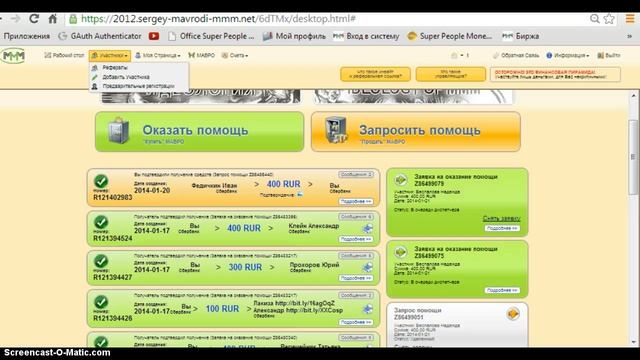
Task: Reload the page with the browser refresh icon
Action: click(34, 18)
